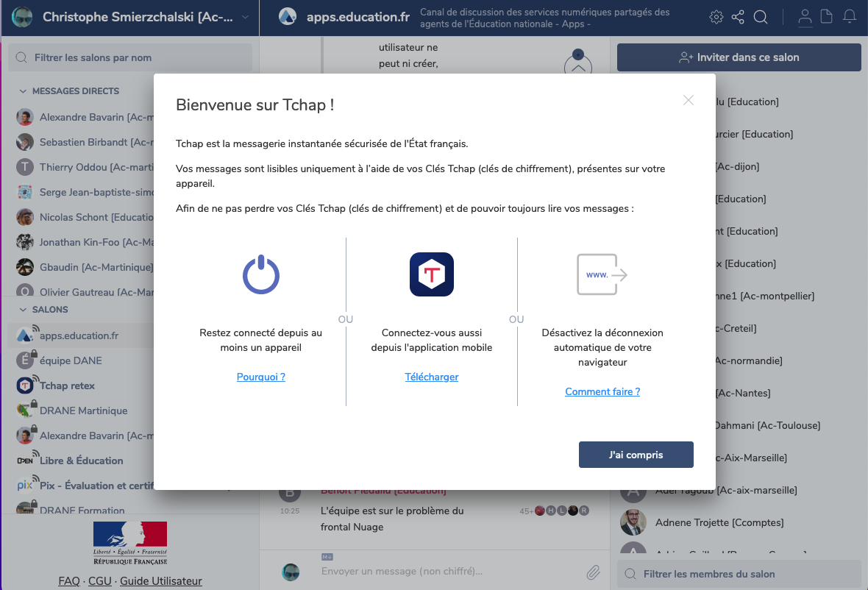Open the Pourquoi ? link
The width and height of the screenshot is (868, 590).
260,377
